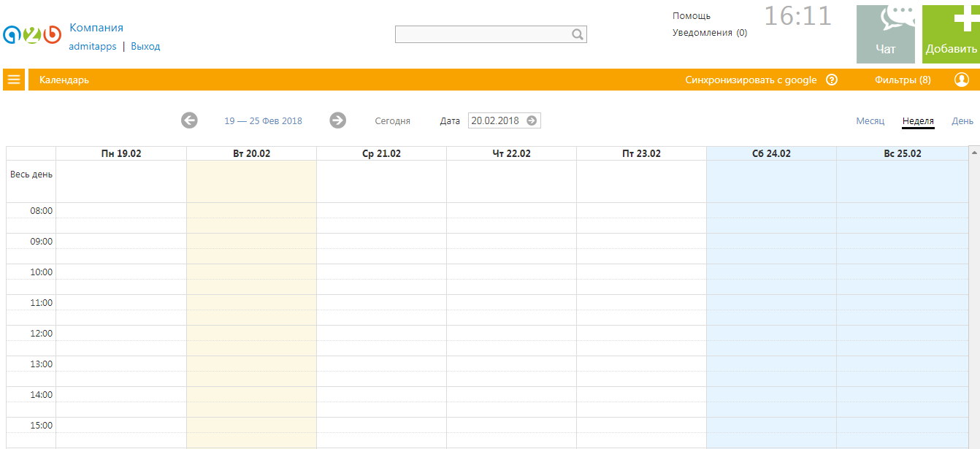Click the A2B logo
The width and height of the screenshot is (980, 449).
(x=31, y=35)
